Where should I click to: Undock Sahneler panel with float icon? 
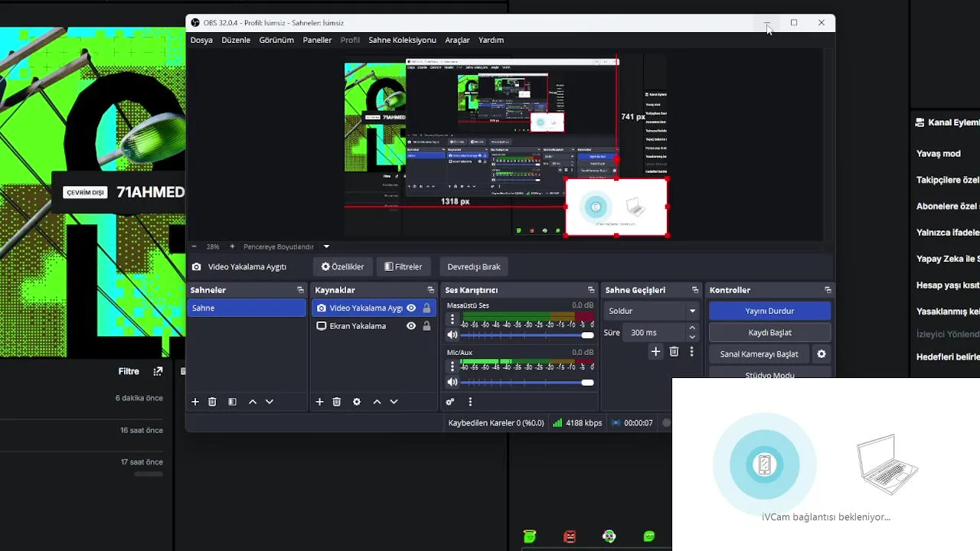(300, 290)
